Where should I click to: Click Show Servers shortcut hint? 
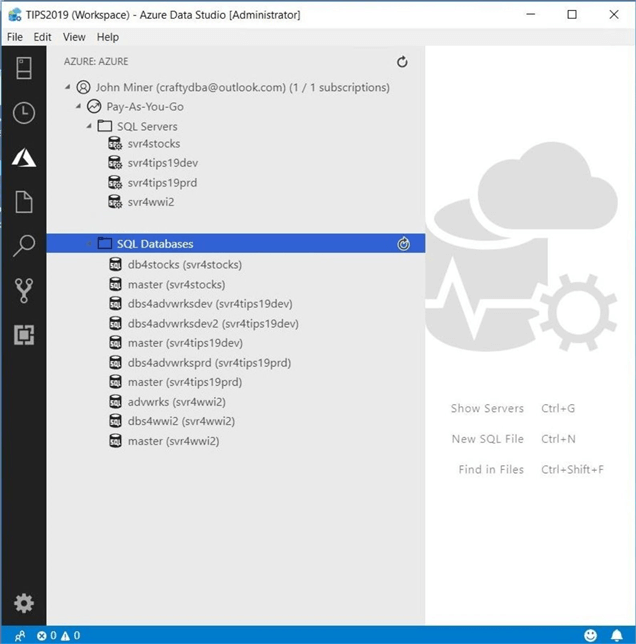[513, 408]
